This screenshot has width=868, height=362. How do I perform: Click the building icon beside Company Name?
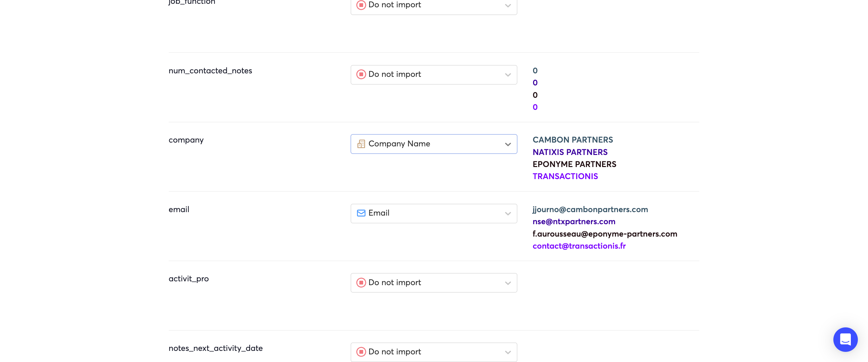pos(361,144)
